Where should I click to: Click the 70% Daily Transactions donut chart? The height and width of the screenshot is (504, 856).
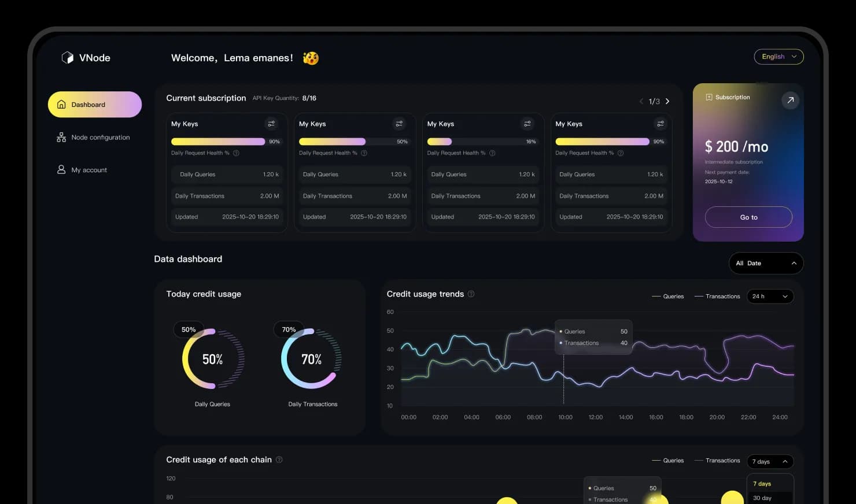coord(312,359)
